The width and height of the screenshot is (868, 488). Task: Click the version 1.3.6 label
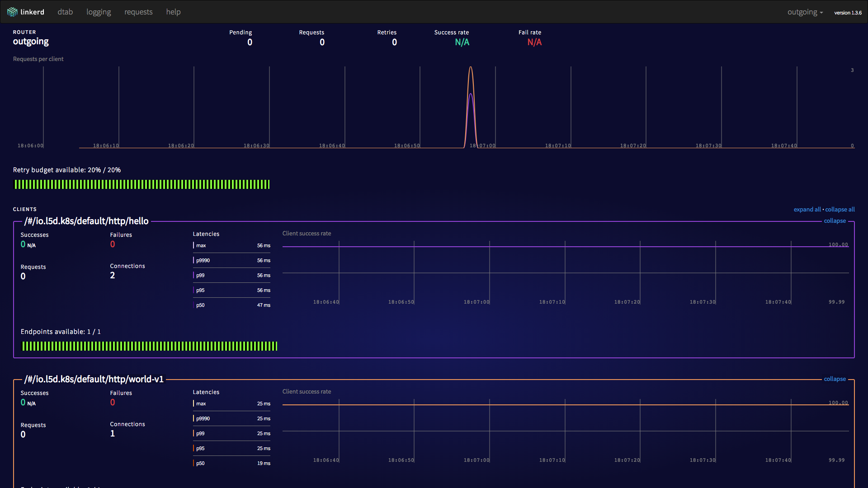[x=848, y=13]
